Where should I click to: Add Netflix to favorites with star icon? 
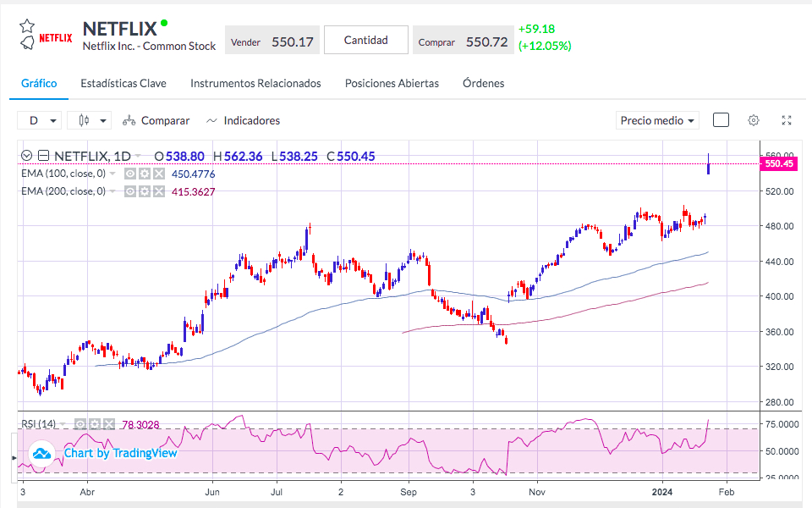[x=27, y=26]
